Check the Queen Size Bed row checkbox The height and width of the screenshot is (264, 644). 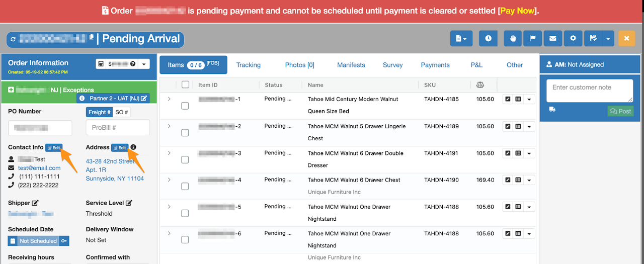185,106
